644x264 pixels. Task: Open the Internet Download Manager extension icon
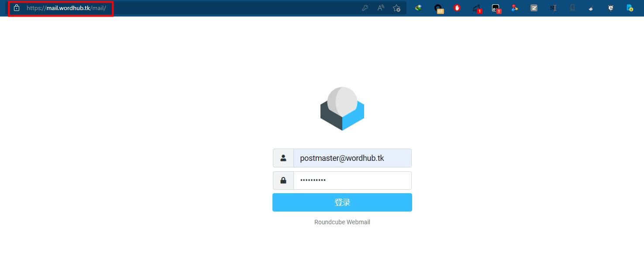[419, 7]
